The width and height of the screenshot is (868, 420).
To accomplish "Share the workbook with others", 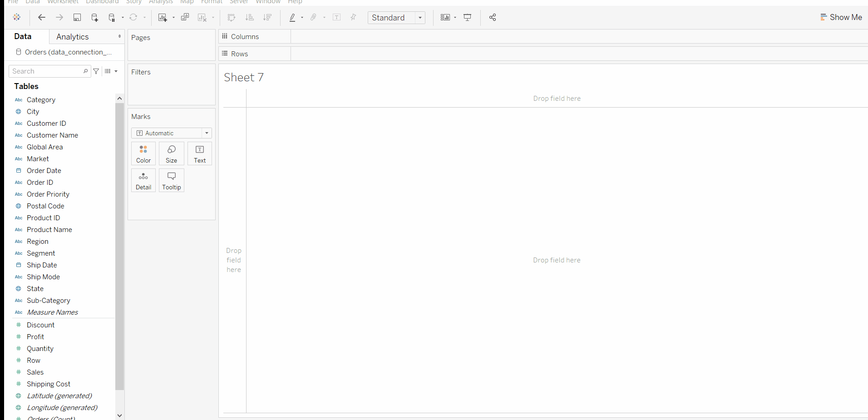I will click(x=493, y=17).
